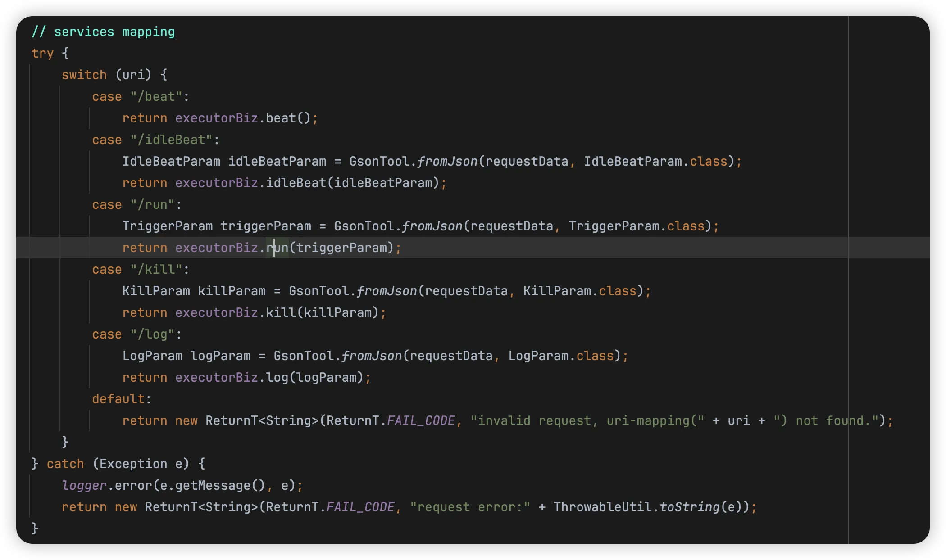Click the logger variable
Screen dimensions: 946x560
(84, 486)
